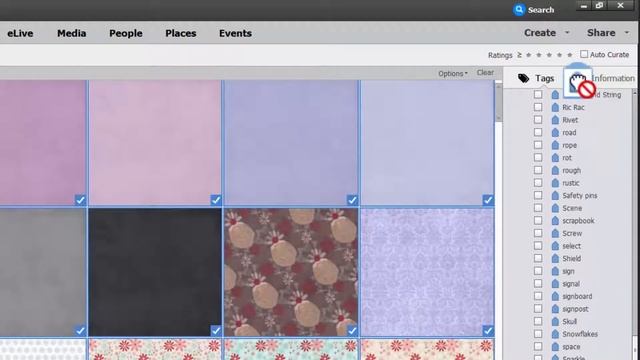Viewport: 640px width, 360px height.
Task: Check the rustic tag checkbox
Action: click(538, 183)
